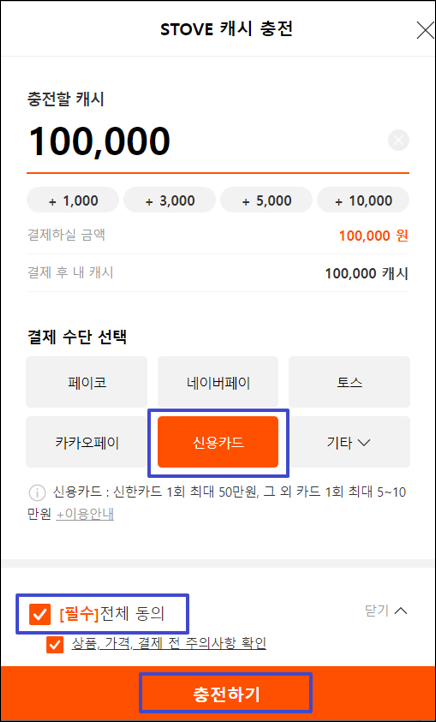Add 1,000 to the charge amount
Viewport: 436px width, 722px height.
(x=73, y=200)
